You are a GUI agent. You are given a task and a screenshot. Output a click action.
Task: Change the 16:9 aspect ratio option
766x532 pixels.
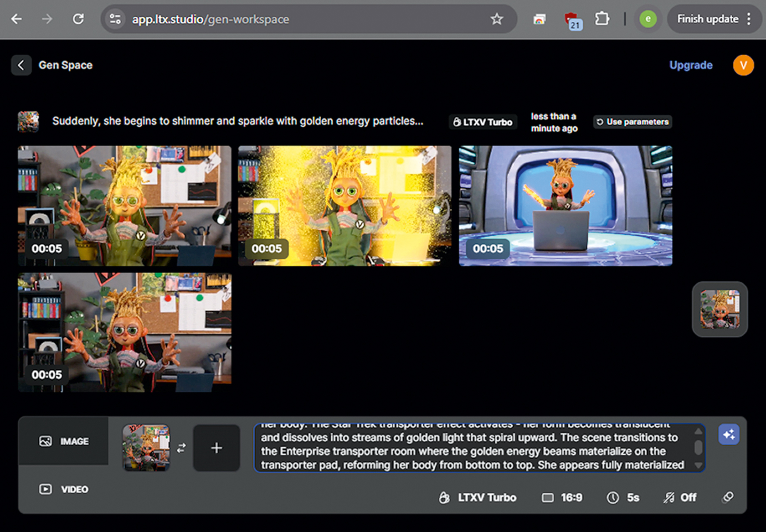(x=562, y=498)
